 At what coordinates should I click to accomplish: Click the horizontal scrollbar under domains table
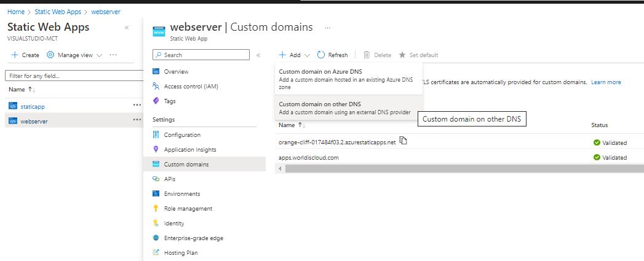tap(464, 168)
